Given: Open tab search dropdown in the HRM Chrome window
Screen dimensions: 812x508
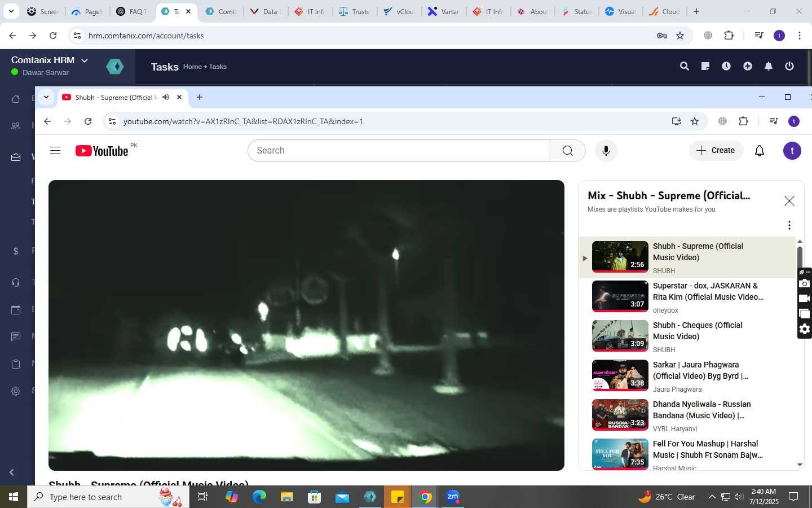Looking at the screenshot, I should coord(11,11).
